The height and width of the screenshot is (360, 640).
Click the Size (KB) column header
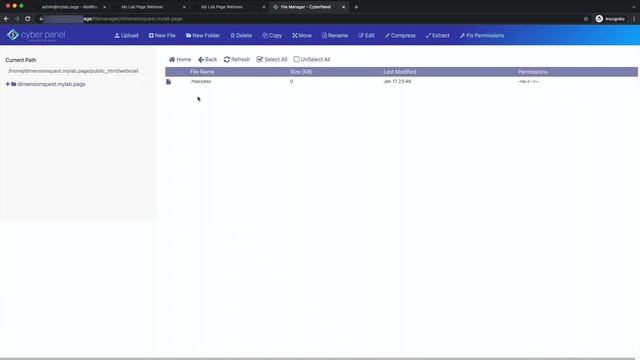click(x=301, y=72)
